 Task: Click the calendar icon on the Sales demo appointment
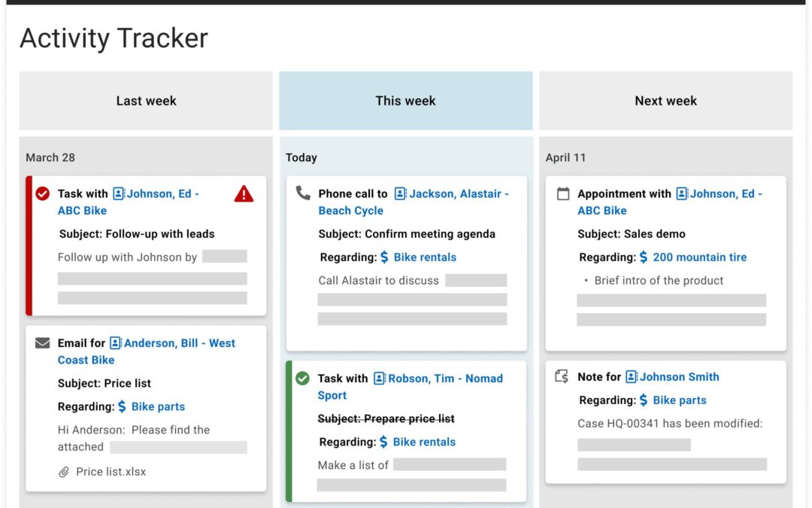tap(563, 193)
